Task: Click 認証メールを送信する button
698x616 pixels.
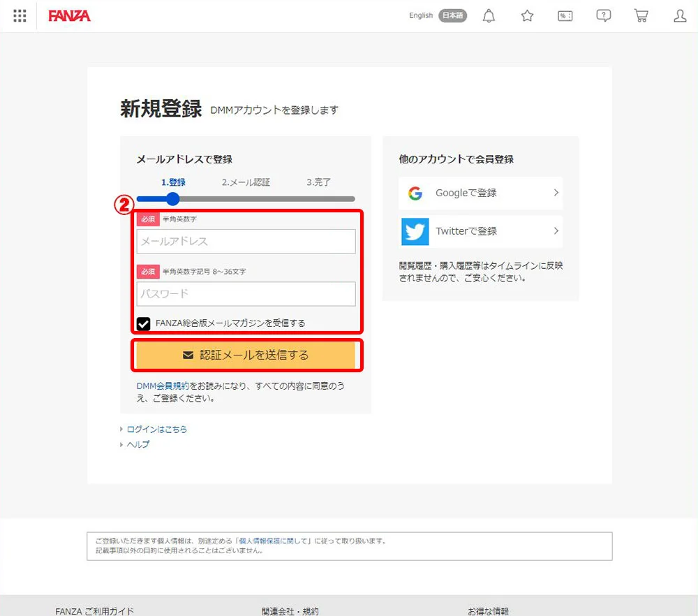Action: pyautogui.click(x=246, y=355)
